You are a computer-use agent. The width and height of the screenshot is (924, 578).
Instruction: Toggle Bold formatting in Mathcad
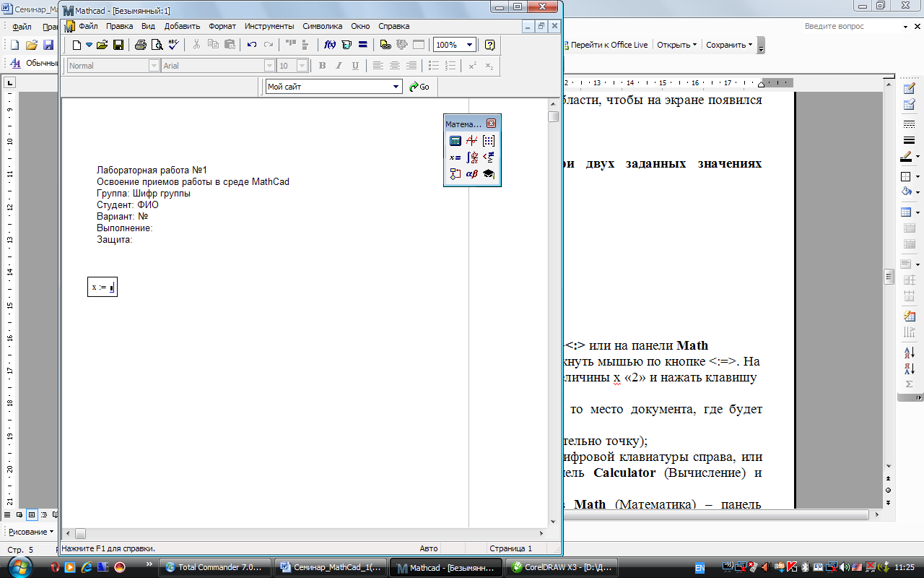click(x=323, y=66)
